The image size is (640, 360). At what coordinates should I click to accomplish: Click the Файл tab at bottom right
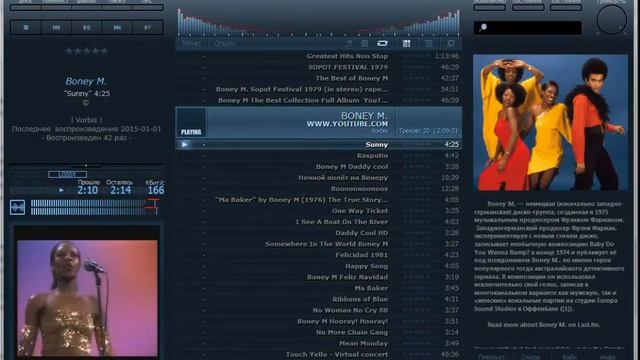pos(569,357)
